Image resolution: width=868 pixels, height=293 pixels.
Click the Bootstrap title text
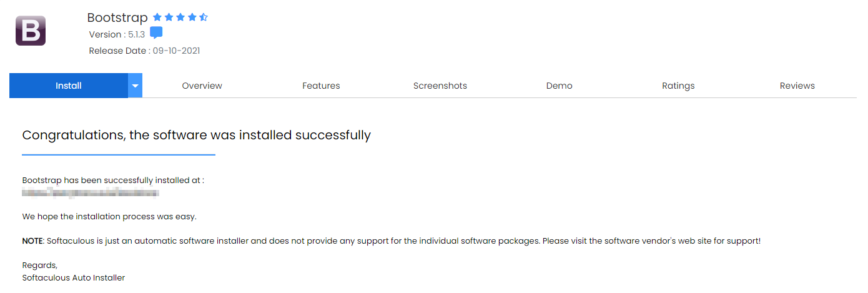pyautogui.click(x=117, y=17)
